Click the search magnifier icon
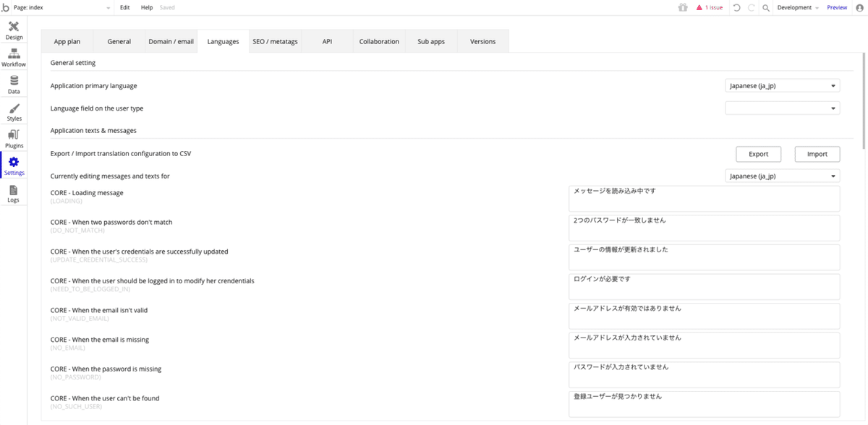This screenshot has height=425, width=868. (x=766, y=7)
